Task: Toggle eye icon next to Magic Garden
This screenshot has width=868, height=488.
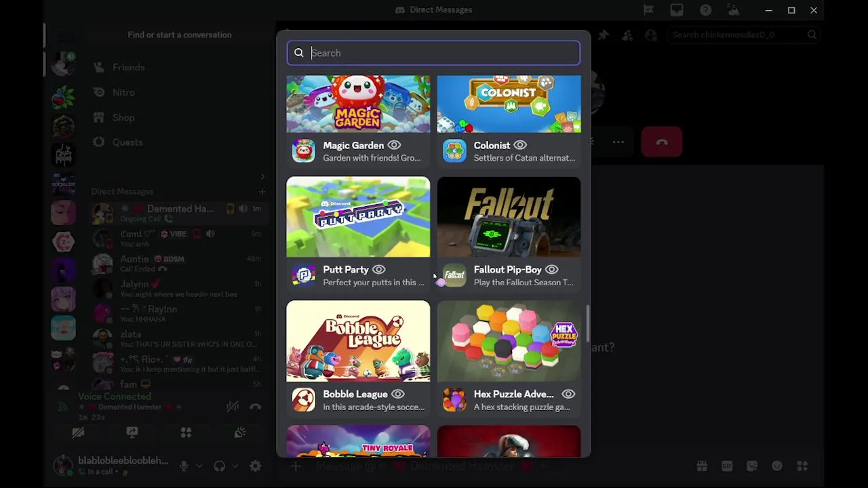Action: (x=394, y=145)
